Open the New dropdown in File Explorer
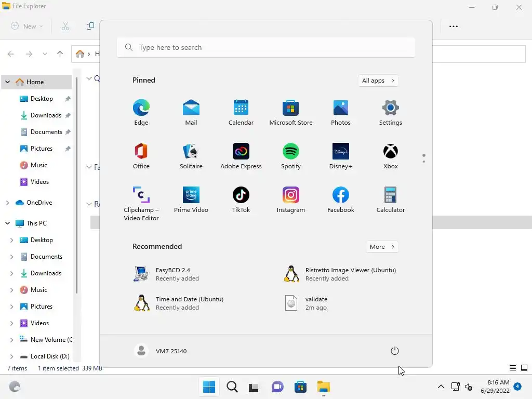 click(x=27, y=26)
